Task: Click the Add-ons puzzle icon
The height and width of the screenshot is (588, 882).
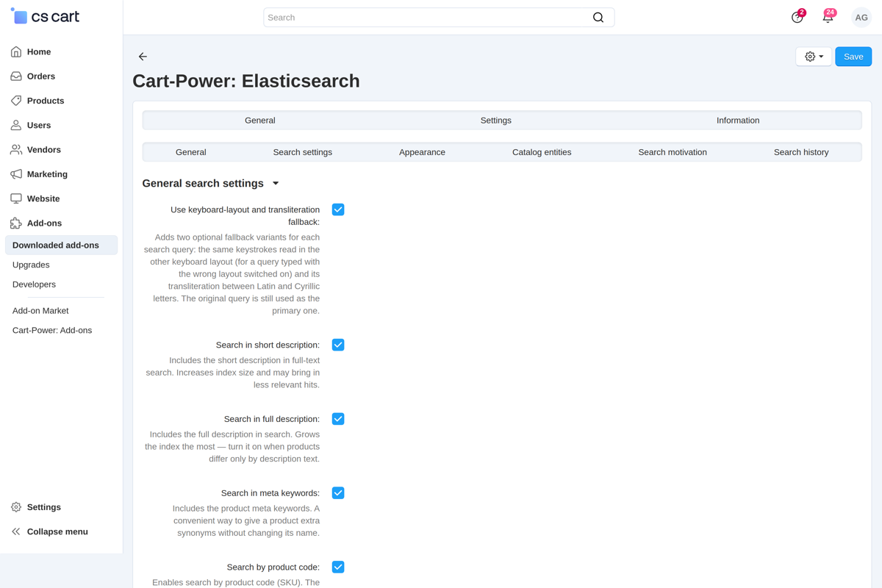Action: tap(16, 223)
